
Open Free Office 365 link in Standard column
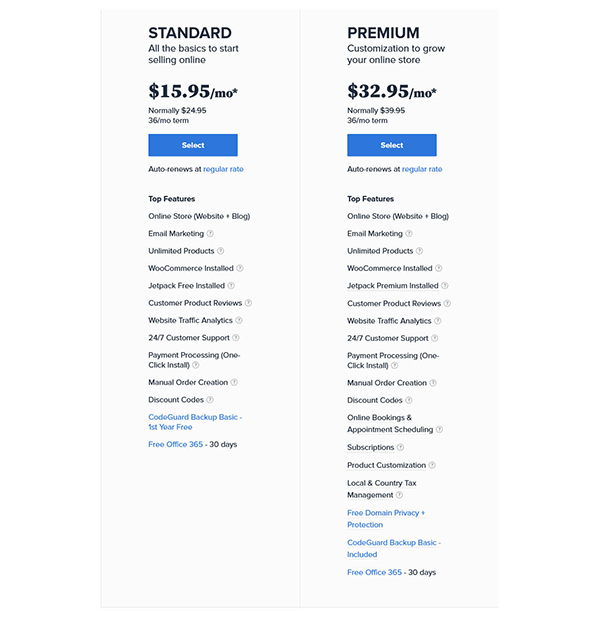[x=175, y=444]
